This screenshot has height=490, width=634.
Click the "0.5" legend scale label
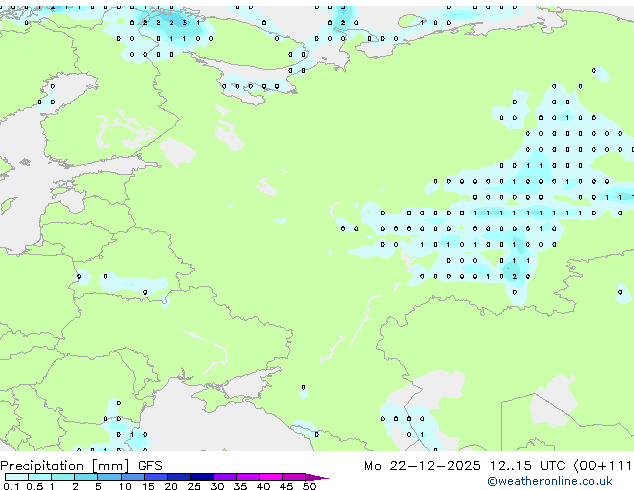[x=35, y=486]
